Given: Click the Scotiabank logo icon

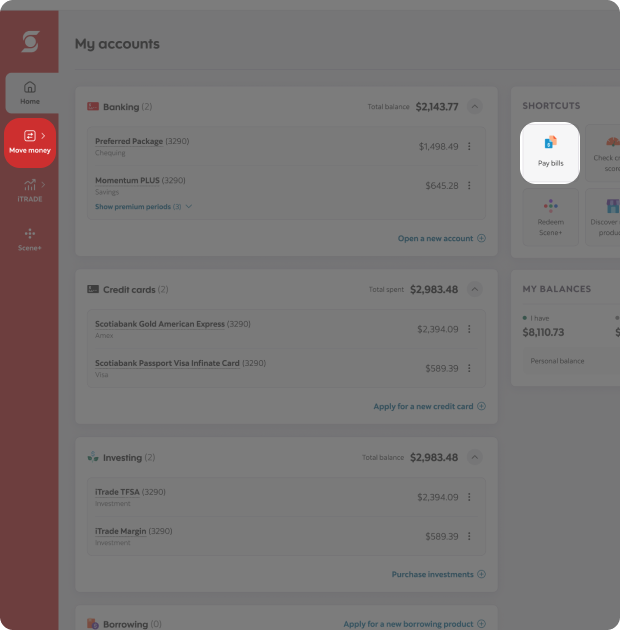Looking at the screenshot, I should 30,42.
